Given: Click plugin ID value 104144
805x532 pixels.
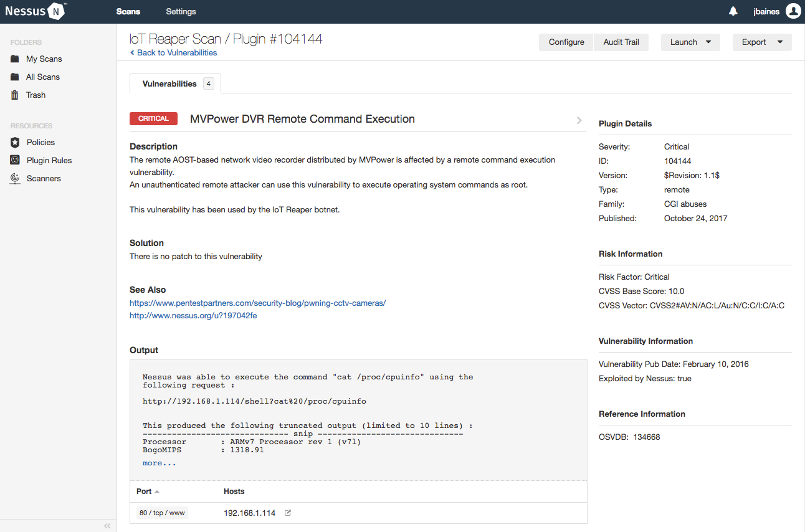Looking at the screenshot, I should pyautogui.click(x=677, y=161).
